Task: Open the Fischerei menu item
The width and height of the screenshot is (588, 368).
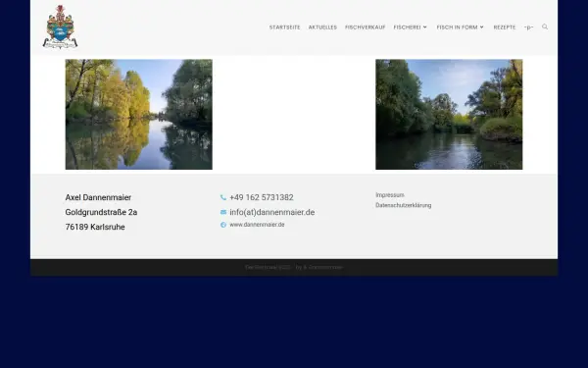Action: tap(408, 27)
